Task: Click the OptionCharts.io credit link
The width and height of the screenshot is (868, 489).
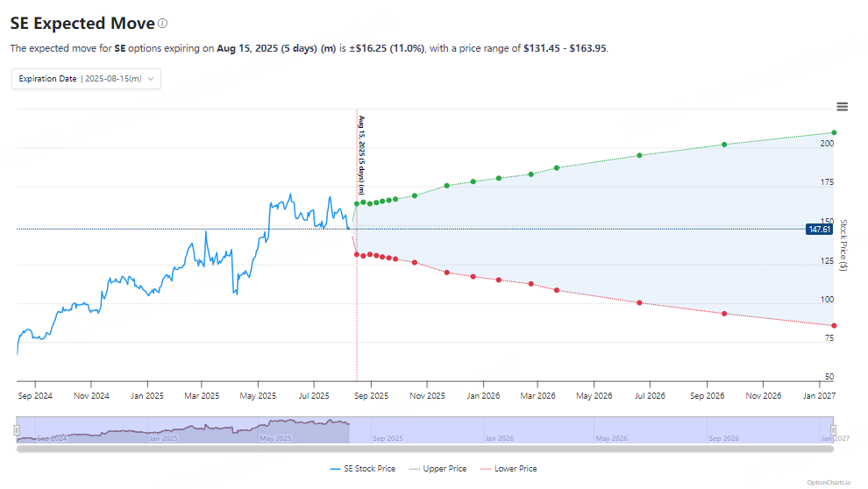Action: click(829, 483)
